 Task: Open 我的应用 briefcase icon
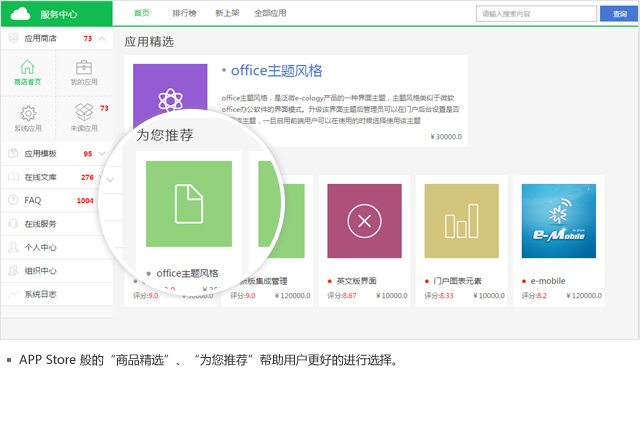(x=84, y=68)
